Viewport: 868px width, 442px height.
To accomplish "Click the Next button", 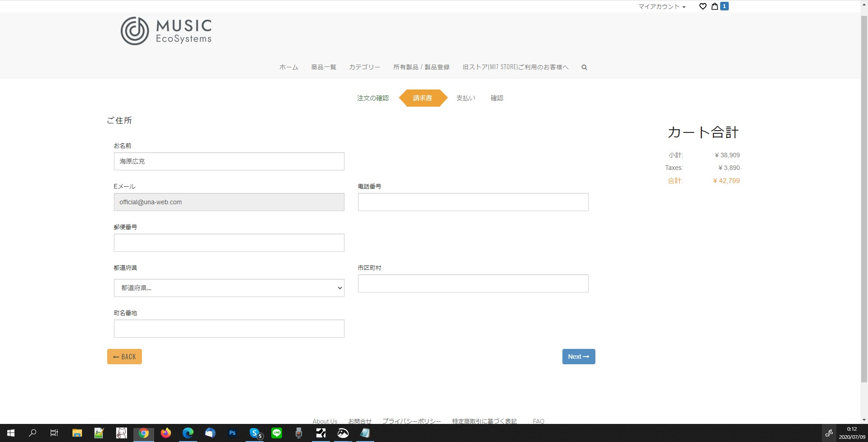I will (x=579, y=357).
